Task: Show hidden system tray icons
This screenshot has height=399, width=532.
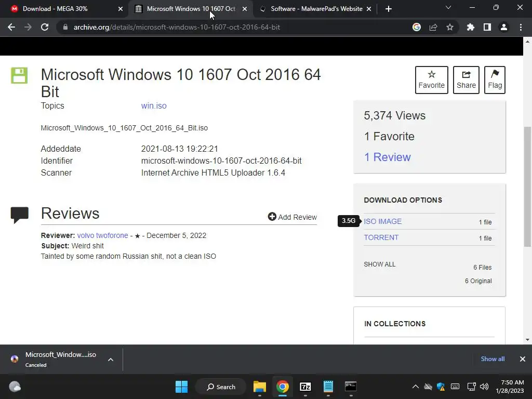Action: [415, 387]
